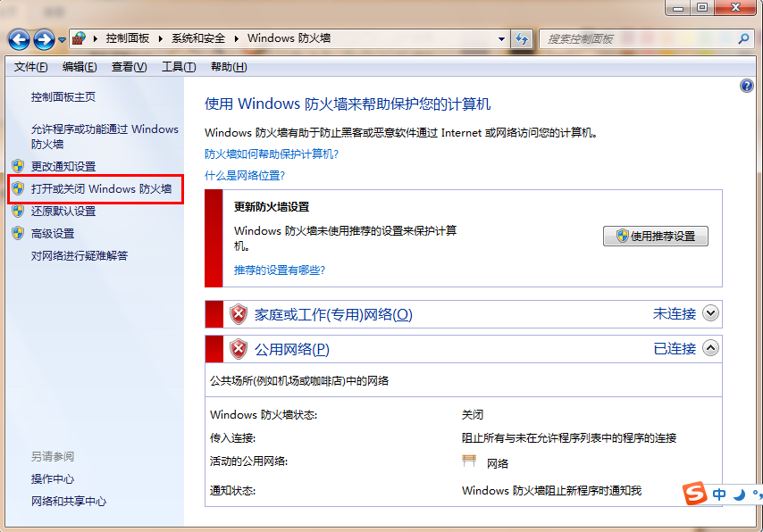Viewport: 763px width, 532px height.
Task: Toggle the moon icon on IME bar
Action: coord(739,495)
